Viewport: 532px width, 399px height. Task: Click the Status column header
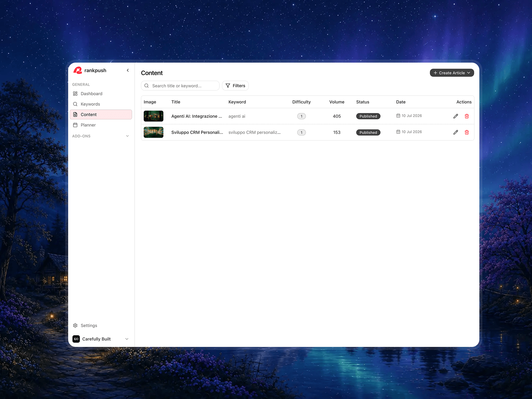363,102
